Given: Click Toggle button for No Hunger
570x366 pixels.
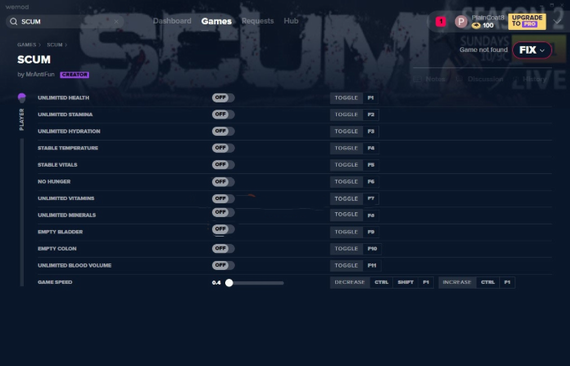Looking at the screenshot, I should 346,181.
